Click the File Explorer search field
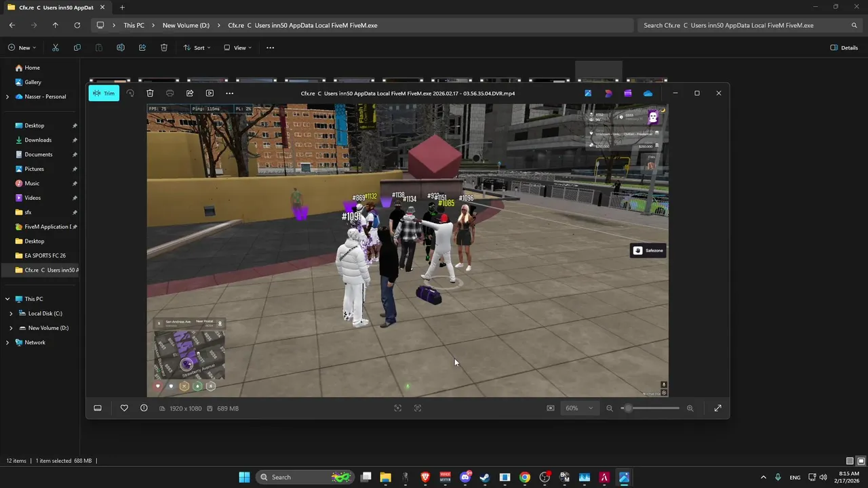This screenshot has height=488, width=868. point(749,25)
